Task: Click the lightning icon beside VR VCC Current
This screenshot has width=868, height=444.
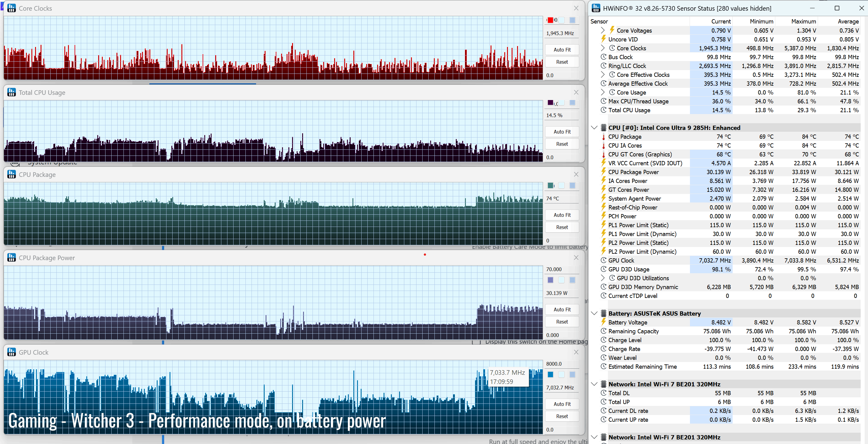Action: [x=603, y=163]
